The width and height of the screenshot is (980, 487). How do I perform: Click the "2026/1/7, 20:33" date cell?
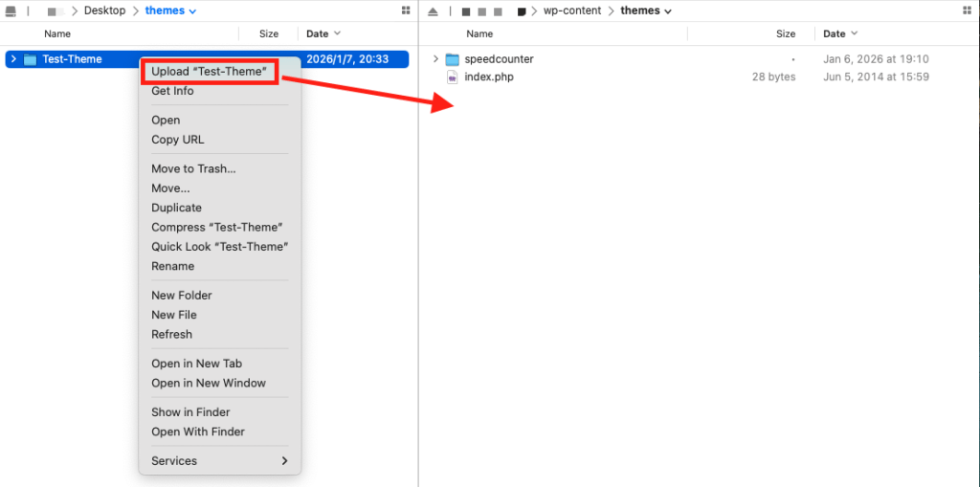point(347,59)
